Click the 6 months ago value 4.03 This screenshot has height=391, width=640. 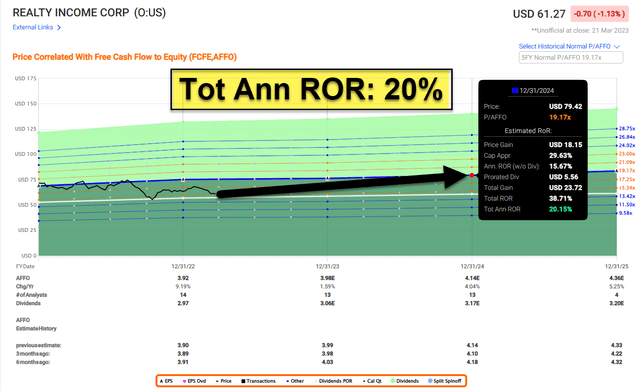coord(327,362)
